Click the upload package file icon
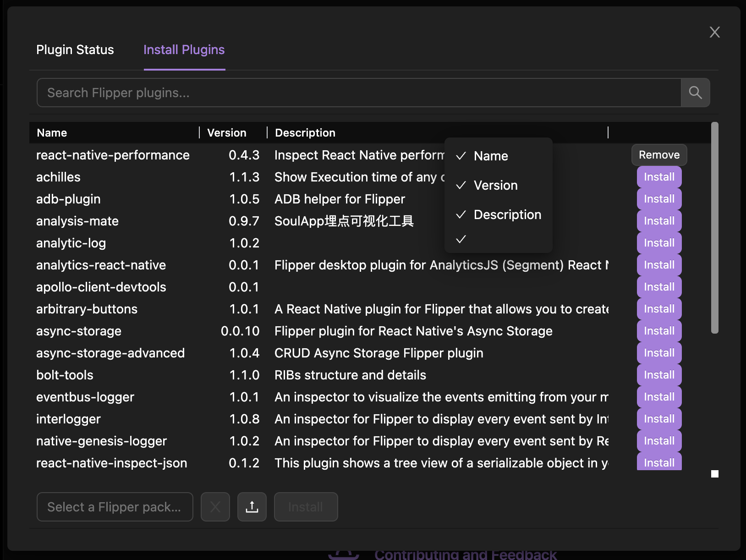 [252, 507]
